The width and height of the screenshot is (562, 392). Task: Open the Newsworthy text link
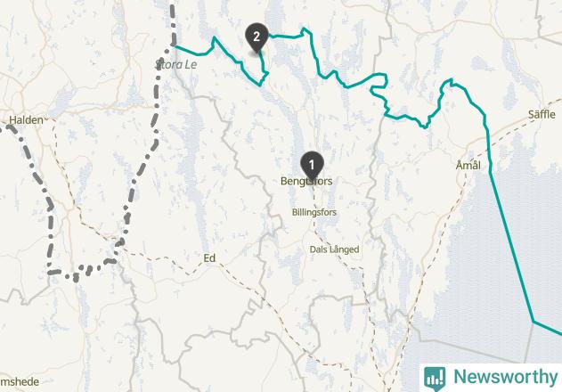pyautogui.click(x=506, y=377)
